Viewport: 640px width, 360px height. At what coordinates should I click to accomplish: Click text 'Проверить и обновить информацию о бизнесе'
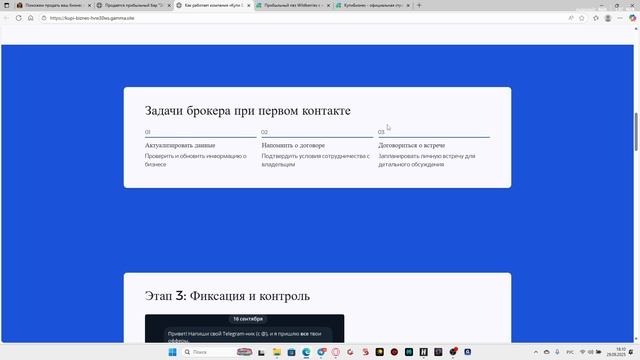(196, 160)
